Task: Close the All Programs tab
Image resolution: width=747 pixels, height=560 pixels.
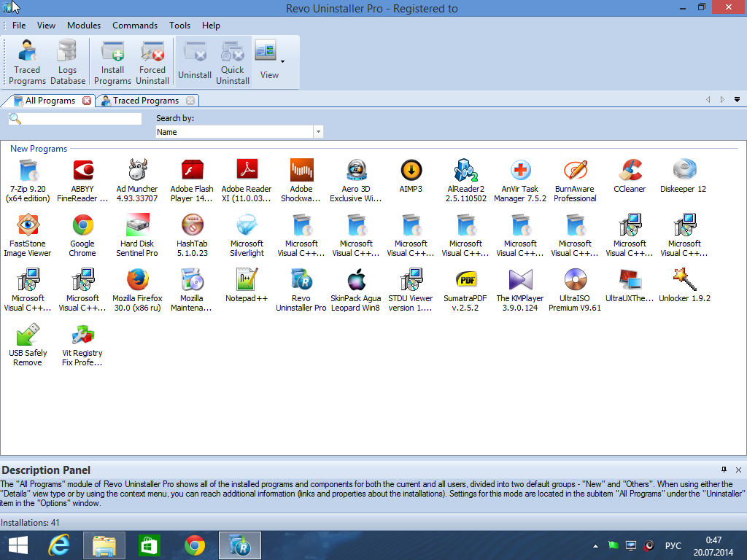Action: (x=87, y=101)
